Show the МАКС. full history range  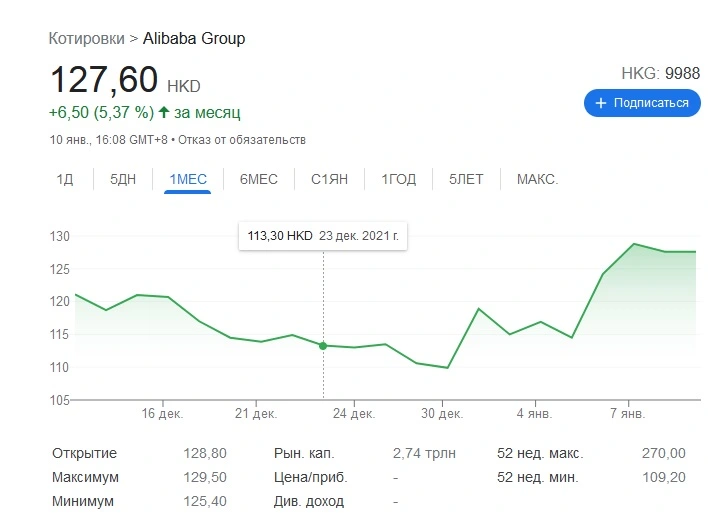pos(537,179)
